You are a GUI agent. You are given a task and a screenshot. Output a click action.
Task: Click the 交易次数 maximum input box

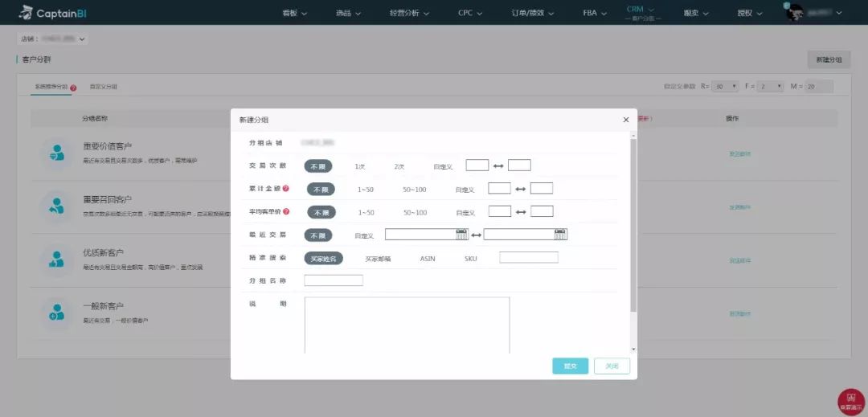coord(519,165)
